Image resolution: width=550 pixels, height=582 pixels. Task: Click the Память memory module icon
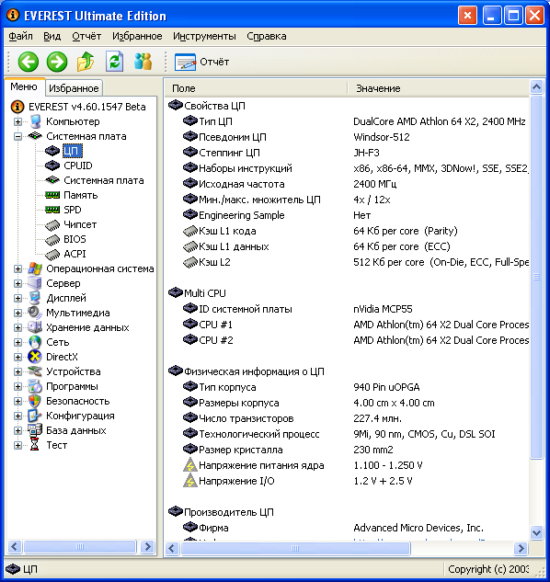(52, 195)
